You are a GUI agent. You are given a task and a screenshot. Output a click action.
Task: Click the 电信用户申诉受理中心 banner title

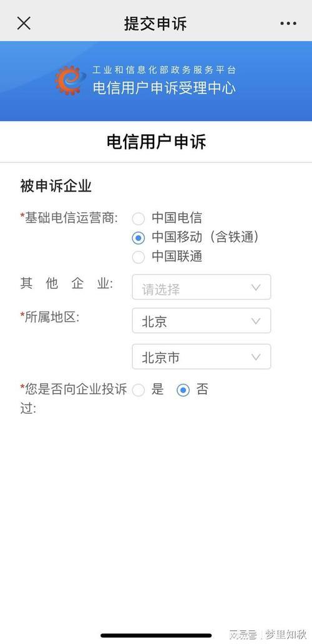[164, 88]
